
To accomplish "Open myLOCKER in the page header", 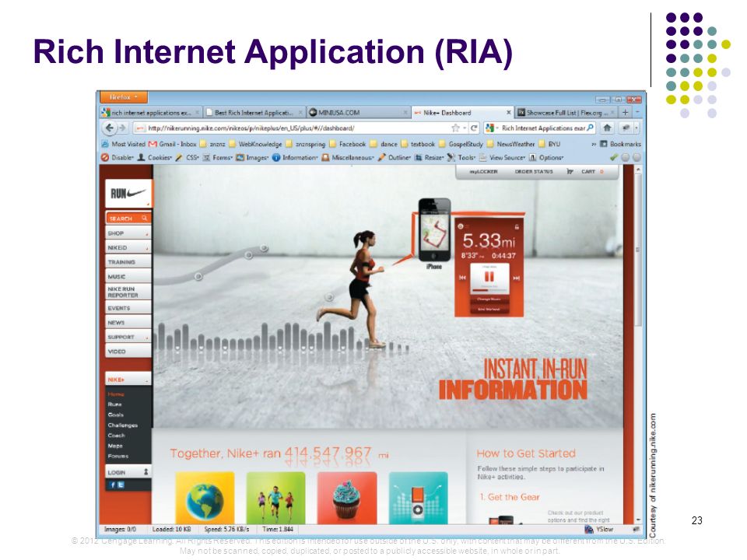I will [483, 171].
